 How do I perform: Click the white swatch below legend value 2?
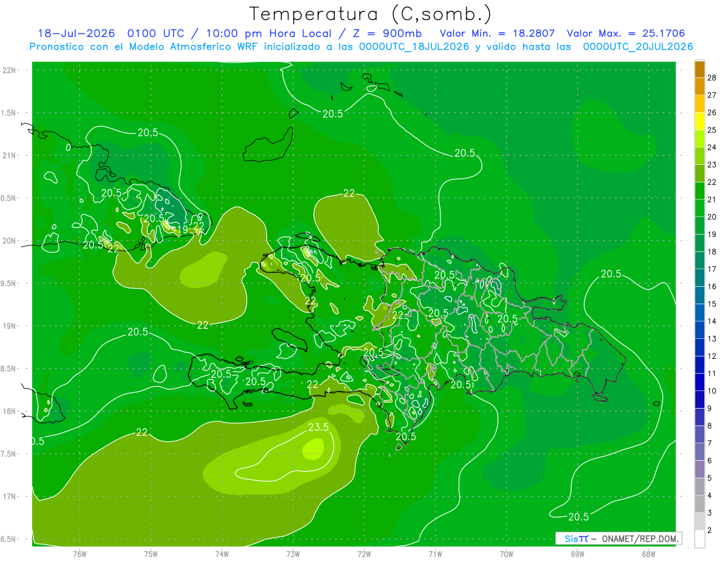(699, 539)
